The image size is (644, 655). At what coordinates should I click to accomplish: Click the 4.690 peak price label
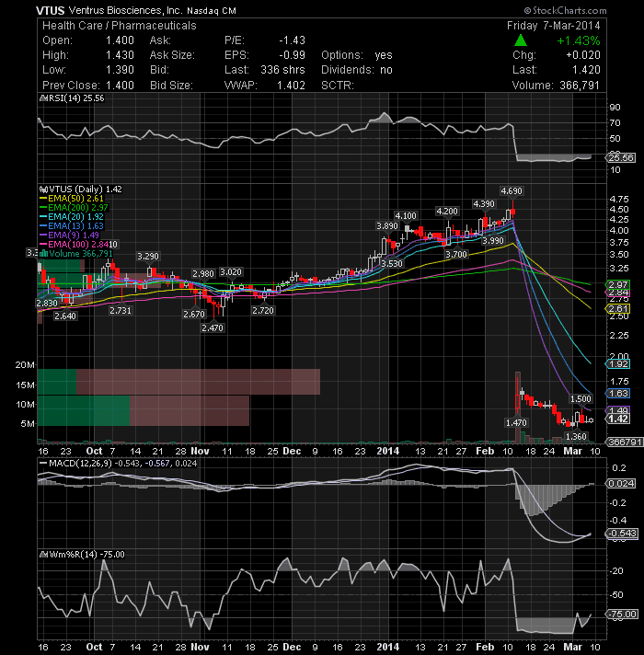tap(512, 191)
